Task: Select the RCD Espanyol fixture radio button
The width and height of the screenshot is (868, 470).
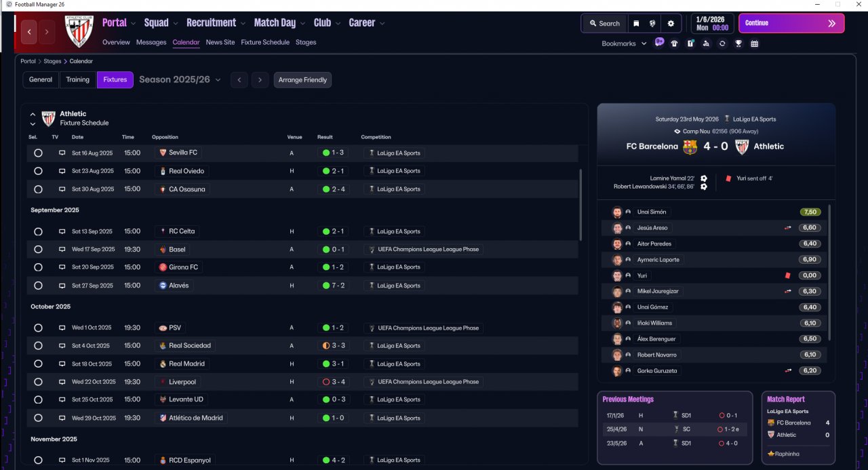Action: (x=38, y=461)
